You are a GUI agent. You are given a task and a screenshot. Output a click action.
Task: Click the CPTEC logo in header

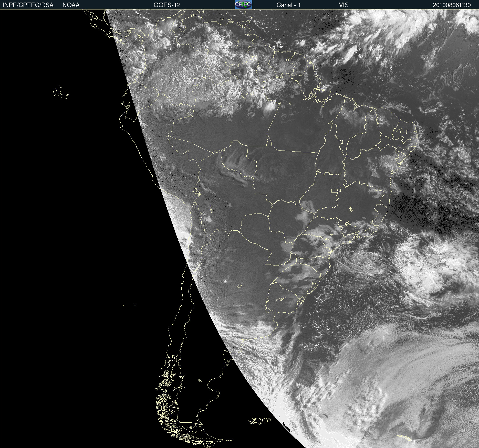[x=243, y=5]
